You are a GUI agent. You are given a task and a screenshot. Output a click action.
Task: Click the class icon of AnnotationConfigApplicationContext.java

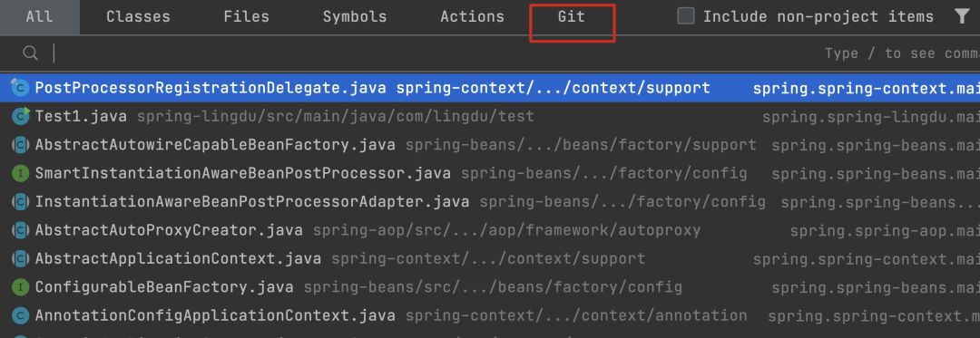pos(21,315)
